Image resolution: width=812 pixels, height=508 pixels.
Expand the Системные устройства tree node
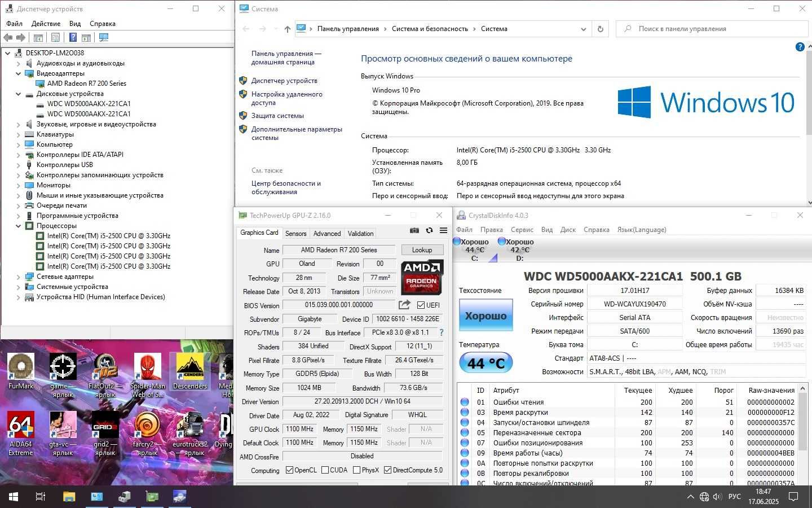pos(18,287)
